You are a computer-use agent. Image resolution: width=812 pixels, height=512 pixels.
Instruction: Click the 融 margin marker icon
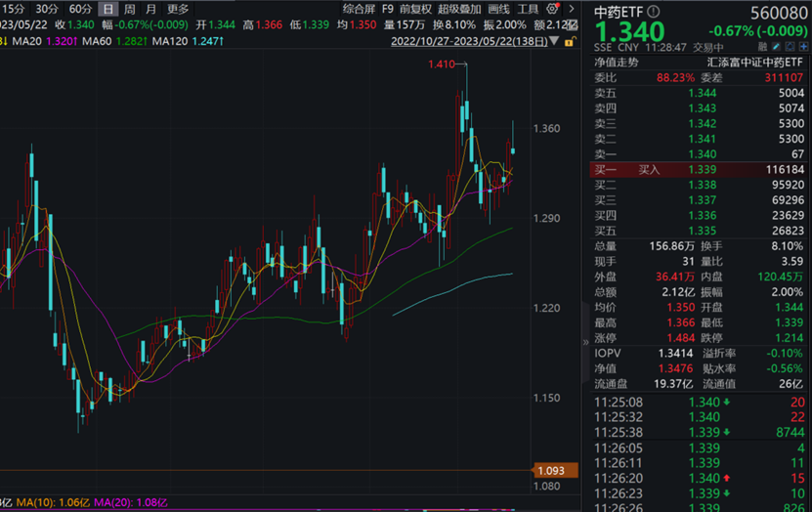pyautogui.click(x=762, y=47)
